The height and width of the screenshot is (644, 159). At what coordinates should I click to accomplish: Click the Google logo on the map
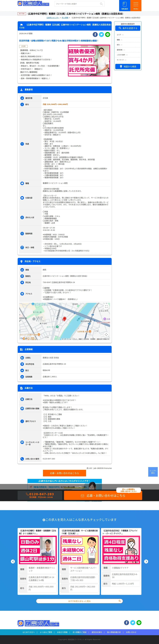pyautogui.click(x=24, y=338)
